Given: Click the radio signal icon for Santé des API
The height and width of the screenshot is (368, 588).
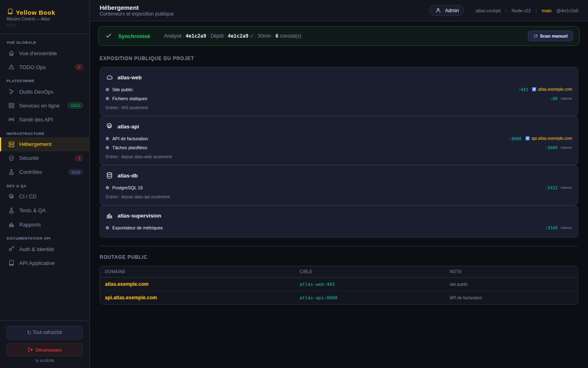Looking at the screenshot, I should tap(11, 119).
